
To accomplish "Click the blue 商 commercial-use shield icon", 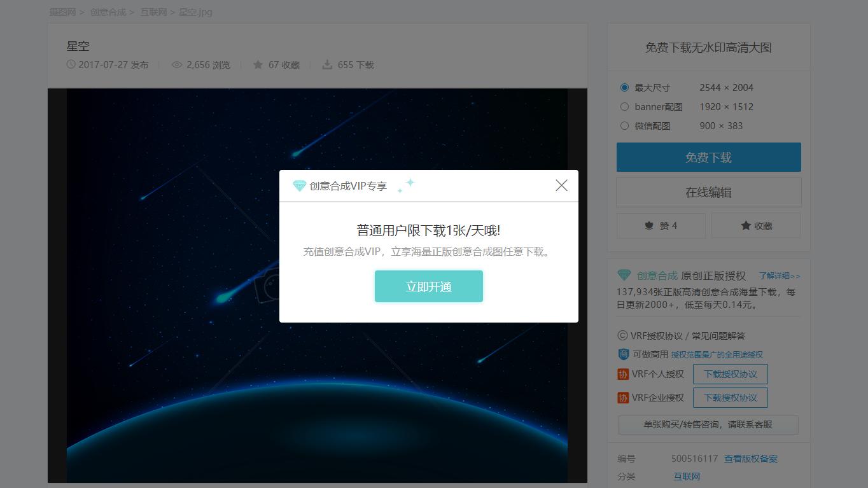I will tap(622, 354).
